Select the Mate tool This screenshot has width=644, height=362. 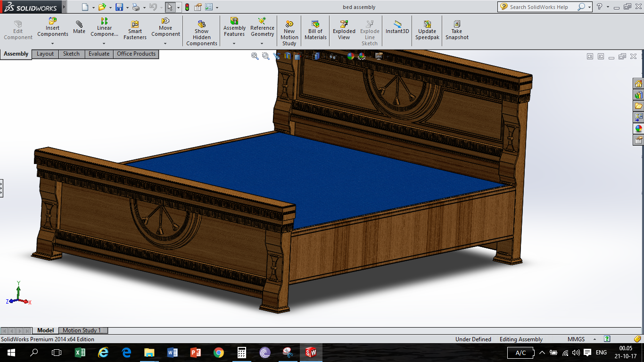79,27
